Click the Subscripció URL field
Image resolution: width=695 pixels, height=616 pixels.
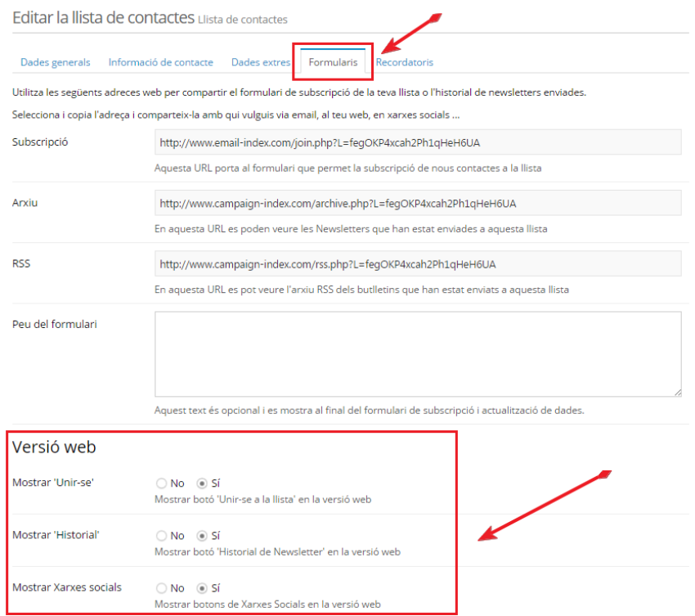pos(418,142)
